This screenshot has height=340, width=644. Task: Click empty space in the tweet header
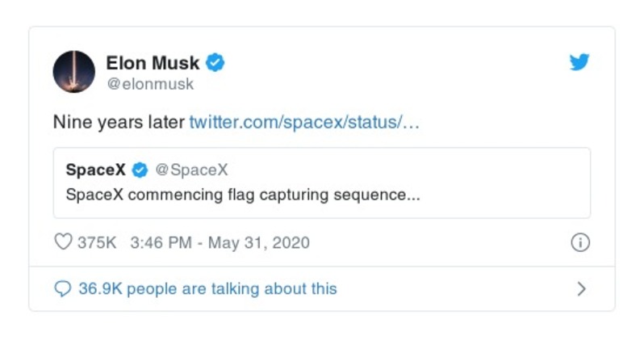[387, 71]
